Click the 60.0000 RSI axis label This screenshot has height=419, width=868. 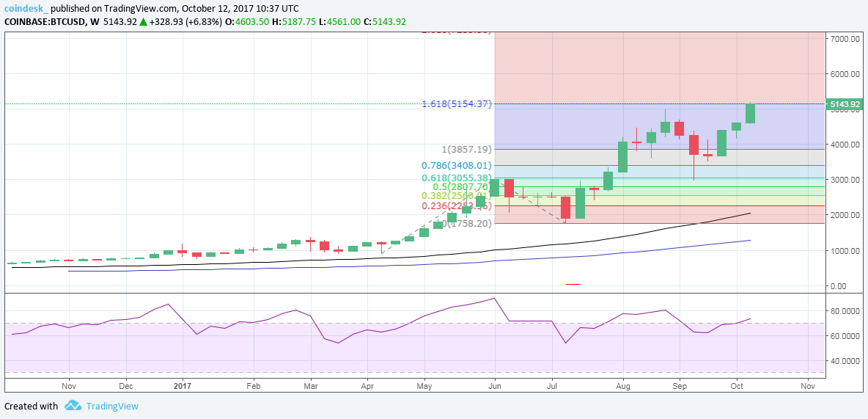pyautogui.click(x=846, y=336)
